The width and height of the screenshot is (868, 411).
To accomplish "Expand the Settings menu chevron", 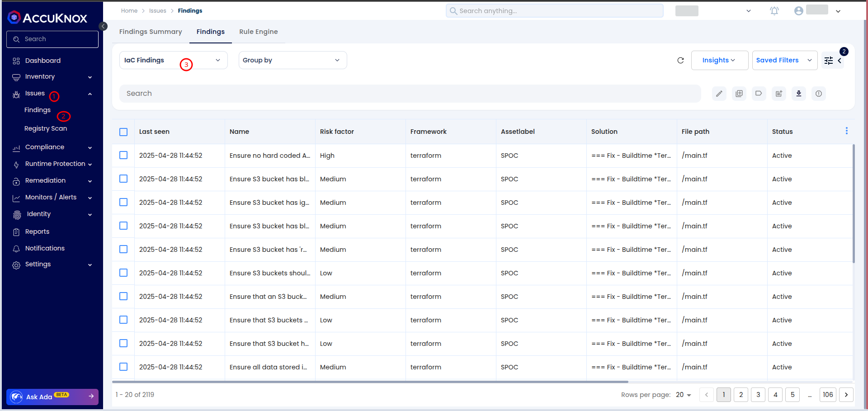I will (x=90, y=265).
